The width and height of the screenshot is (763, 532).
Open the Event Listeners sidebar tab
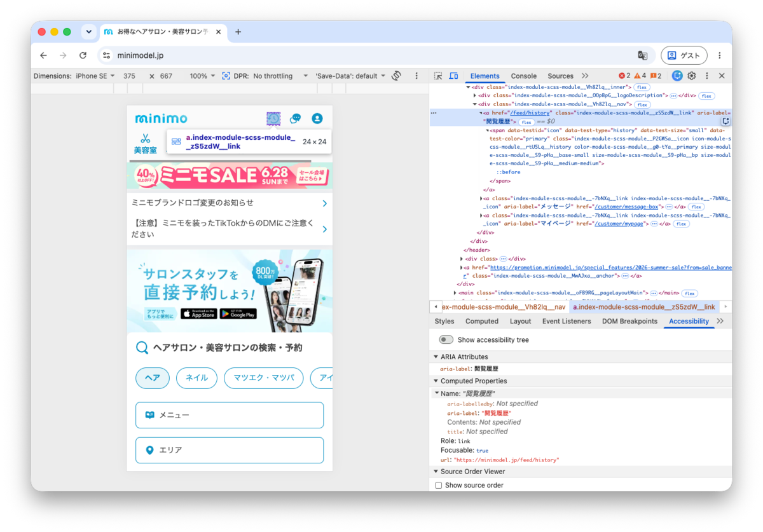[x=567, y=321]
